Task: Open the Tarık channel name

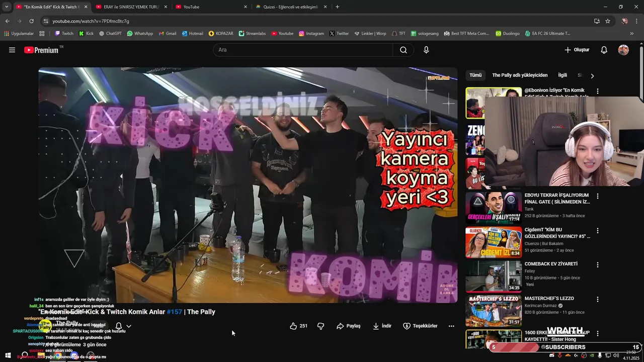Action: click(529, 209)
